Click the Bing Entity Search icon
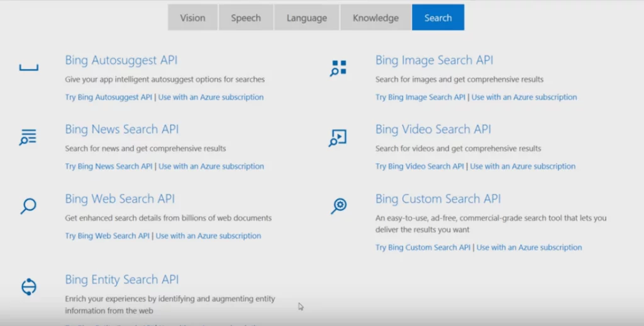 click(x=29, y=286)
